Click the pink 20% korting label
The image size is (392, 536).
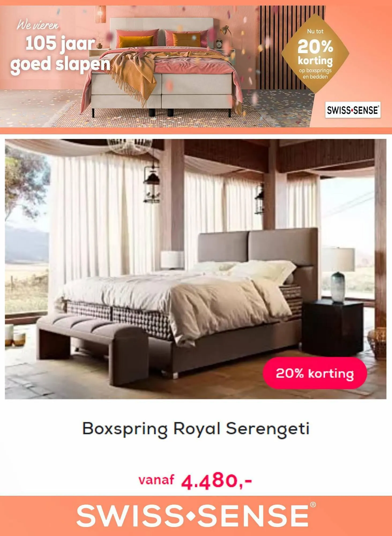(315, 373)
